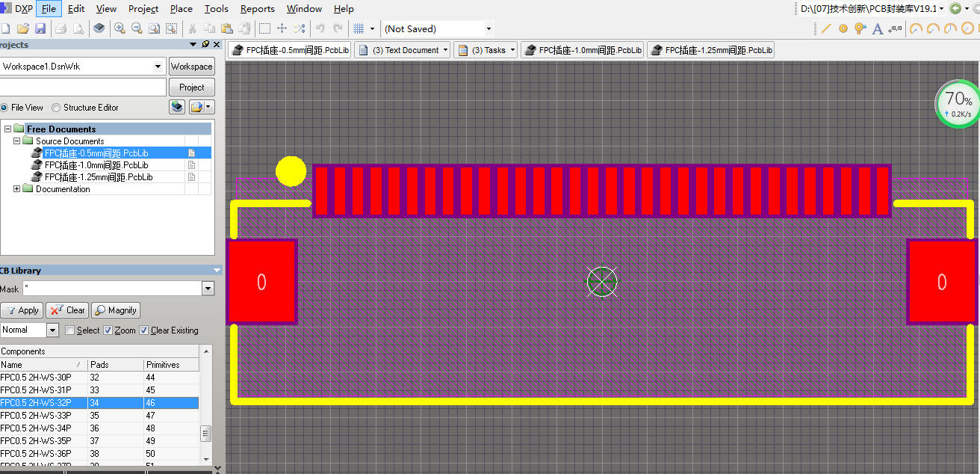The image size is (980, 474).
Task: Open the print dialog via the printer icon
Action: pyautogui.click(x=61, y=28)
